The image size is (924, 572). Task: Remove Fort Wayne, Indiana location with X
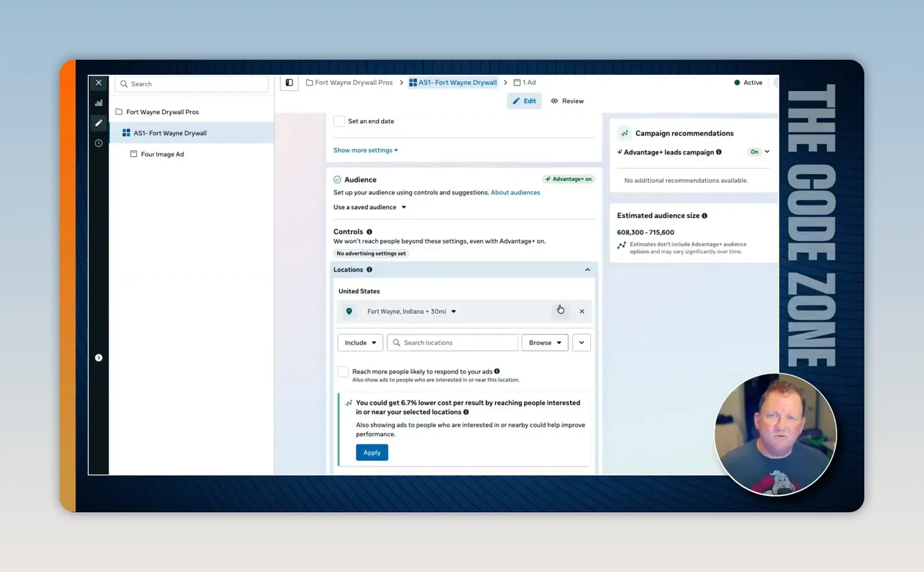click(582, 311)
